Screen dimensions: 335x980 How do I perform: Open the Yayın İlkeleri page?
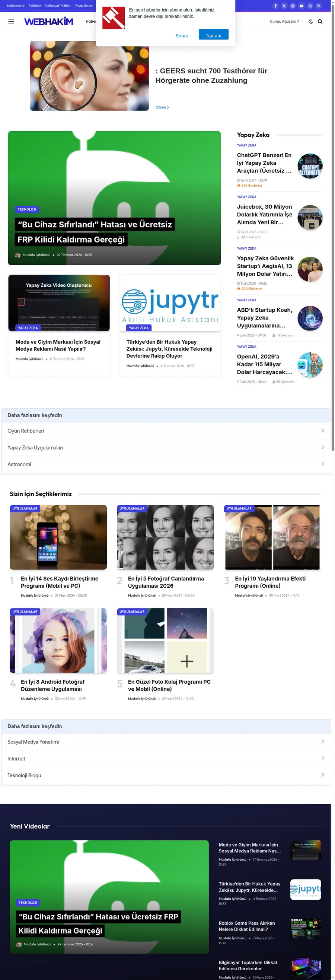[84, 6]
